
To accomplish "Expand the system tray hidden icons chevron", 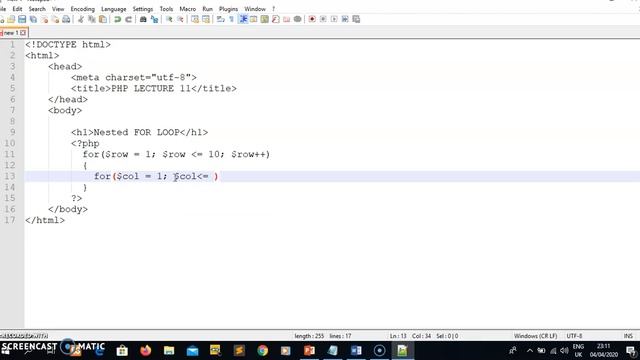I will pos(529,350).
